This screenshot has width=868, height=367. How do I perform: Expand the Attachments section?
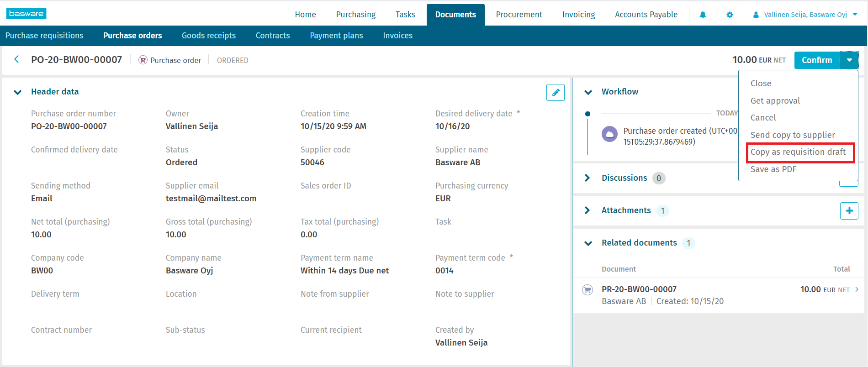[587, 210]
